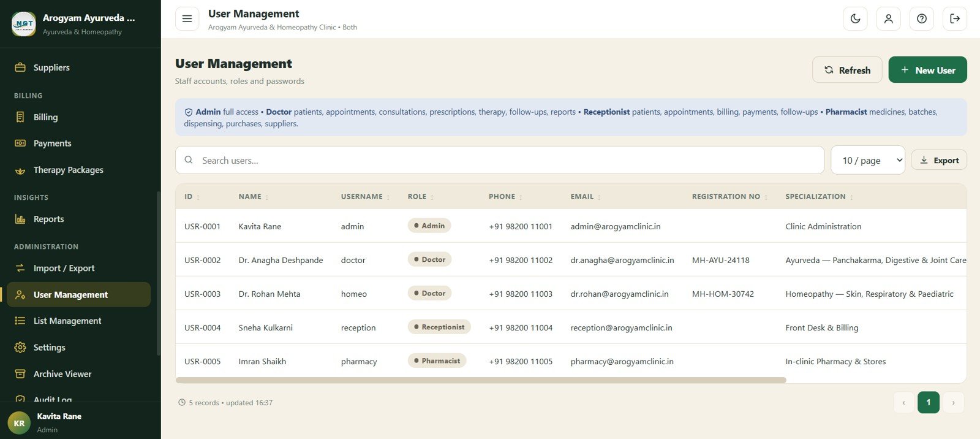Click the Suppliers briefcase icon

(x=20, y=67)
